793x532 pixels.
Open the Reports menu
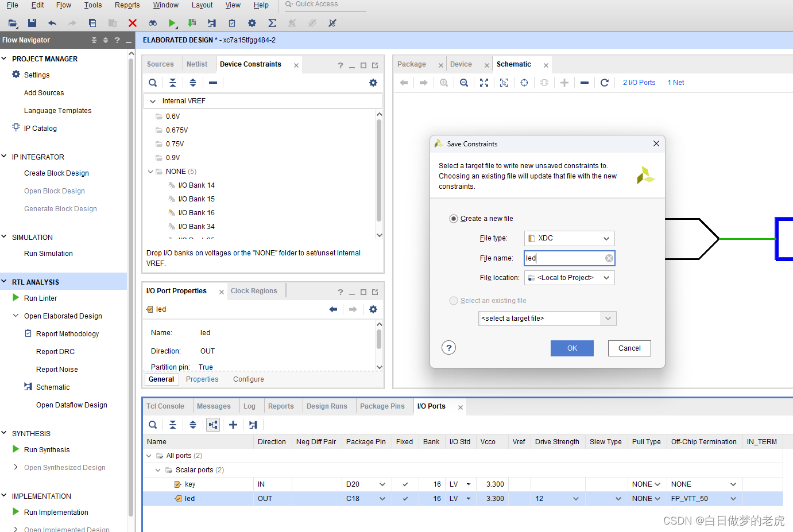point(127,5)
